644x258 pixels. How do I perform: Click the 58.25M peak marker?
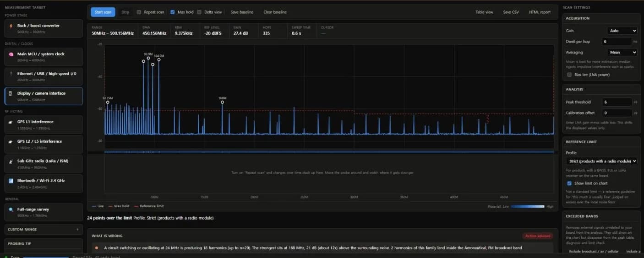pyautogui.click(x=108, y=102)
